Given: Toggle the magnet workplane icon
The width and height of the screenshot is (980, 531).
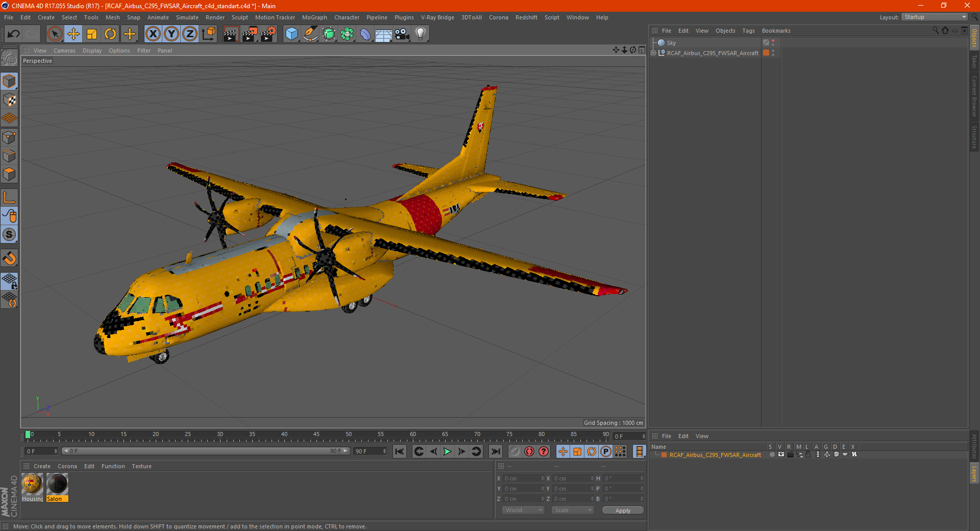Looking at the screenshot, I should [x=9, y=258].
